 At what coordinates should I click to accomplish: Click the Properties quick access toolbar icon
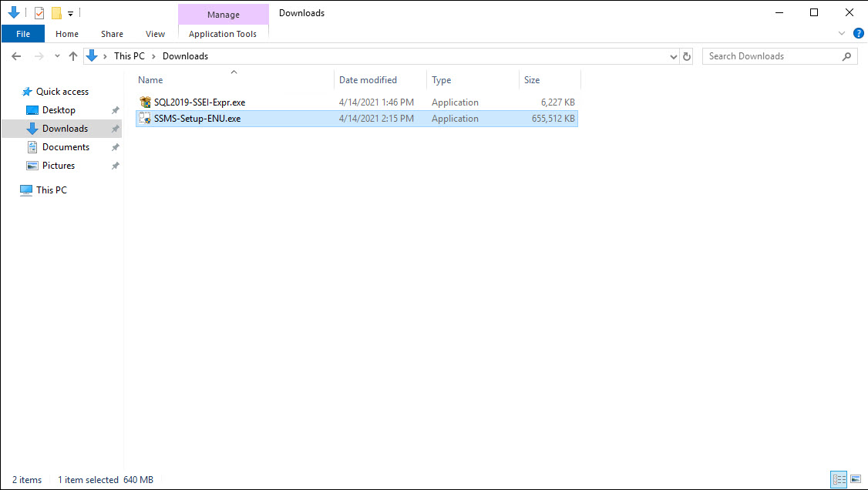[39, 13]
